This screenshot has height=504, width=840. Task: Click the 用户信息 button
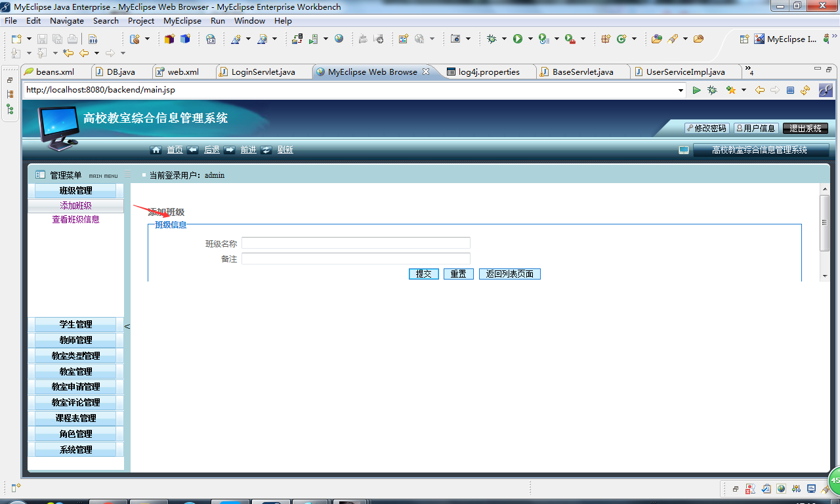756,128
